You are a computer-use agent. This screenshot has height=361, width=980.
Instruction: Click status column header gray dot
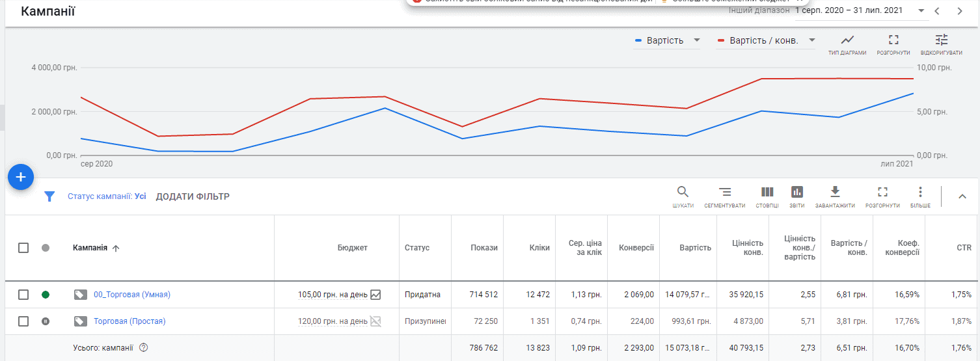pyautogui.click(x=46, y=248)
